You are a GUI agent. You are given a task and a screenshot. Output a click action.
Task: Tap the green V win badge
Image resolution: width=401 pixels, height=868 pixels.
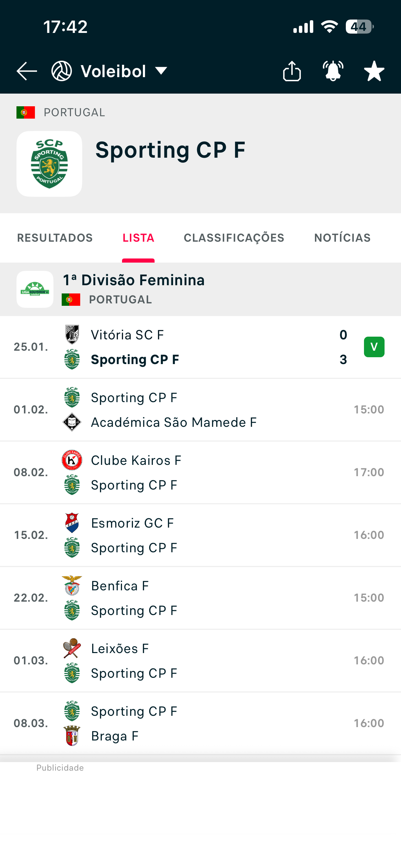click(x=374, y=347)
